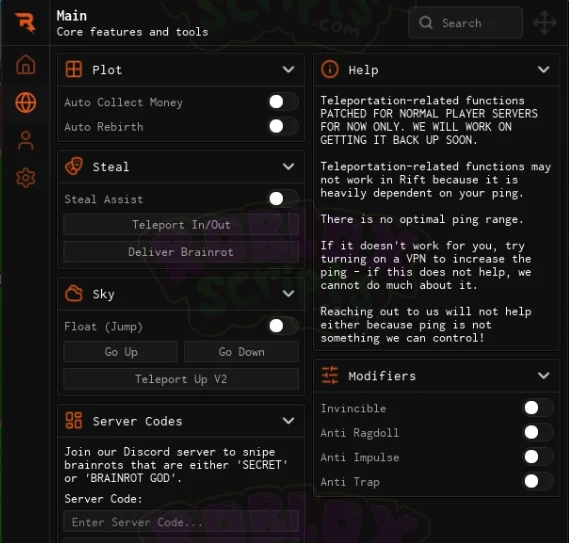
Task: Enable Auto Collect Money toggle
Action: (283, 102)
